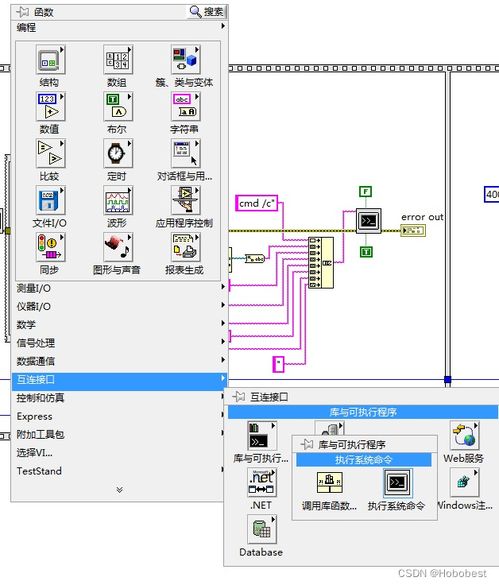Screen dimensions: 499x585
Task: Open the 数组 (Array) palette icon
Action: point(118,60)
